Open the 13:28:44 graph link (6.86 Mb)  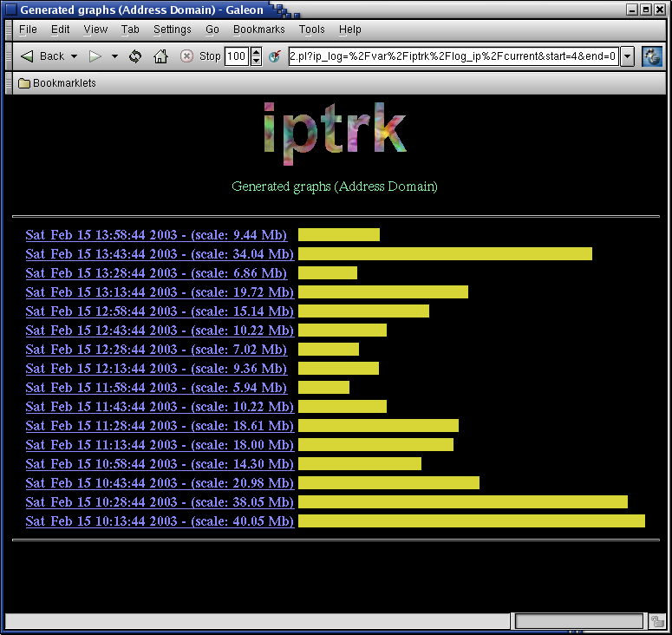156,273
